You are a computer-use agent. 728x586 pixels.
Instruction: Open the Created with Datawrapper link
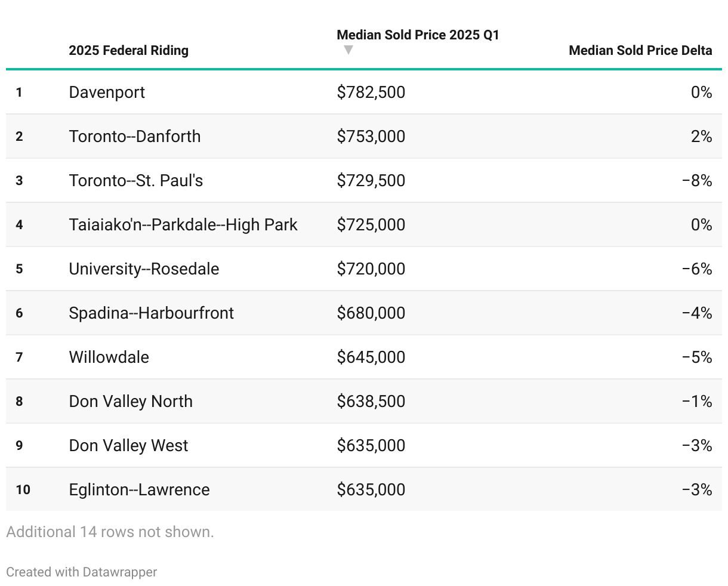(x=82, y=572)
